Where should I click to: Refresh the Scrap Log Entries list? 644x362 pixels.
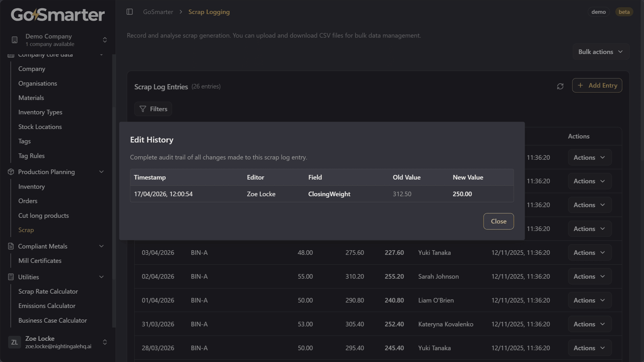tap(560, 86)
